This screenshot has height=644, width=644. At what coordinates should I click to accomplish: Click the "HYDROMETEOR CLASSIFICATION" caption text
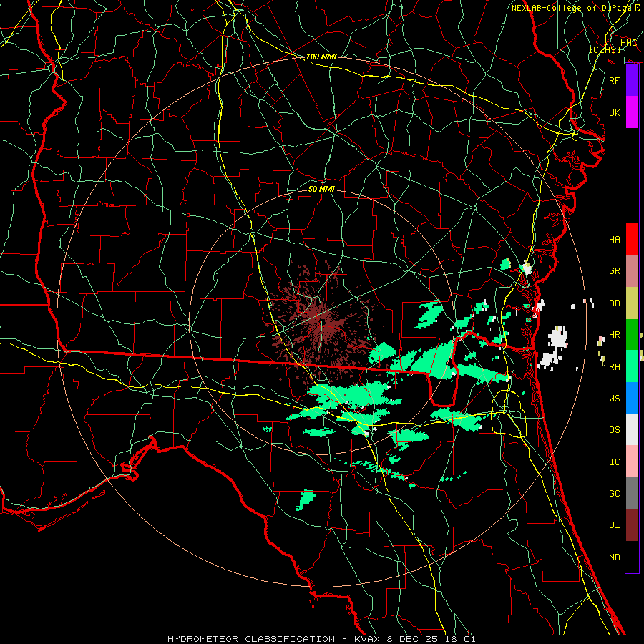tap(251, 639)
